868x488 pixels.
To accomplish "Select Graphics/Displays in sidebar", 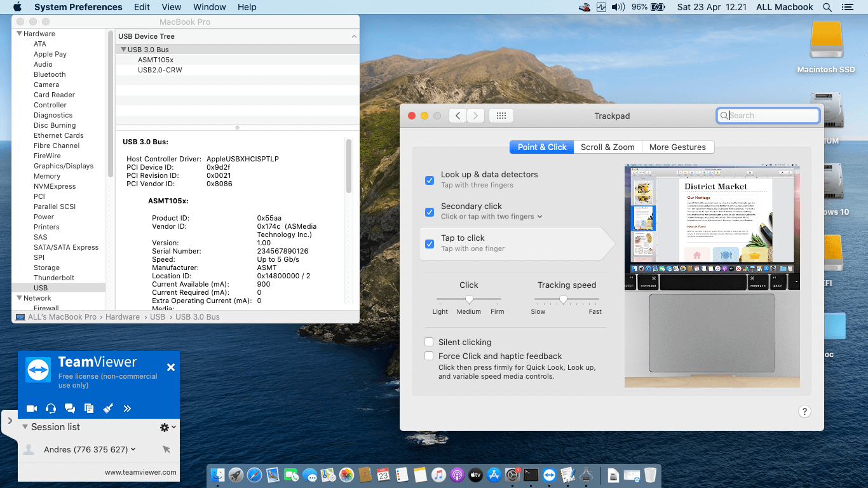I will tap(64, 166).
